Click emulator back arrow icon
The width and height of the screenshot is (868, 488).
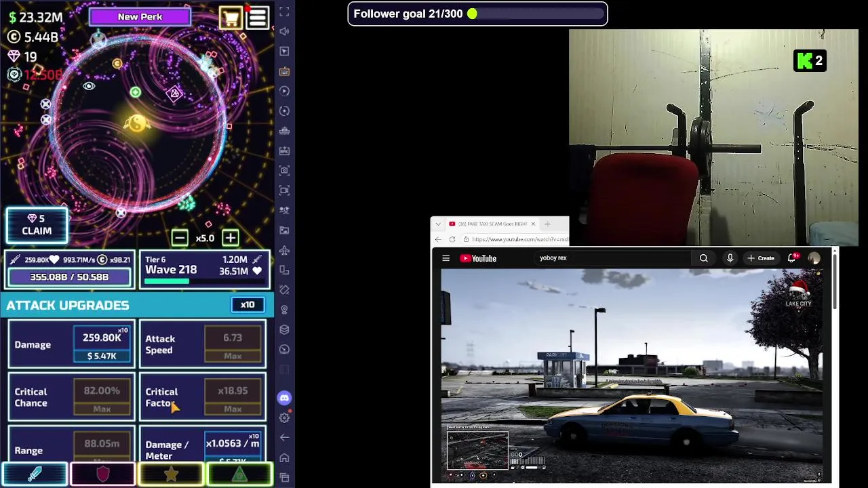[284, 438]
